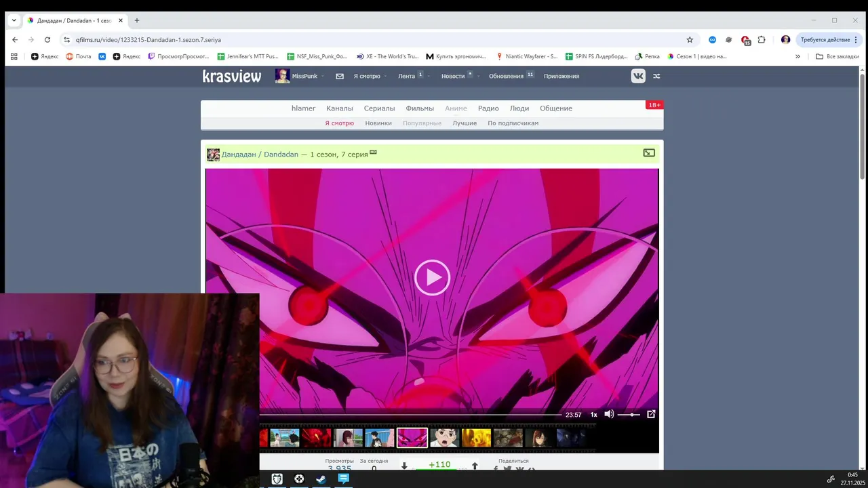Select the wide-eyed boy with glasses thumbnail

point(444,438)
